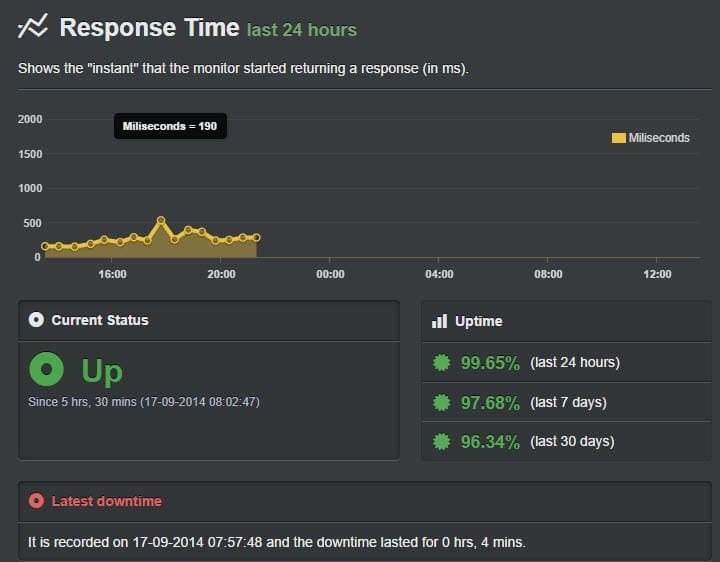
Task: Click the green 'Up' status text
Action: [102, 371]
